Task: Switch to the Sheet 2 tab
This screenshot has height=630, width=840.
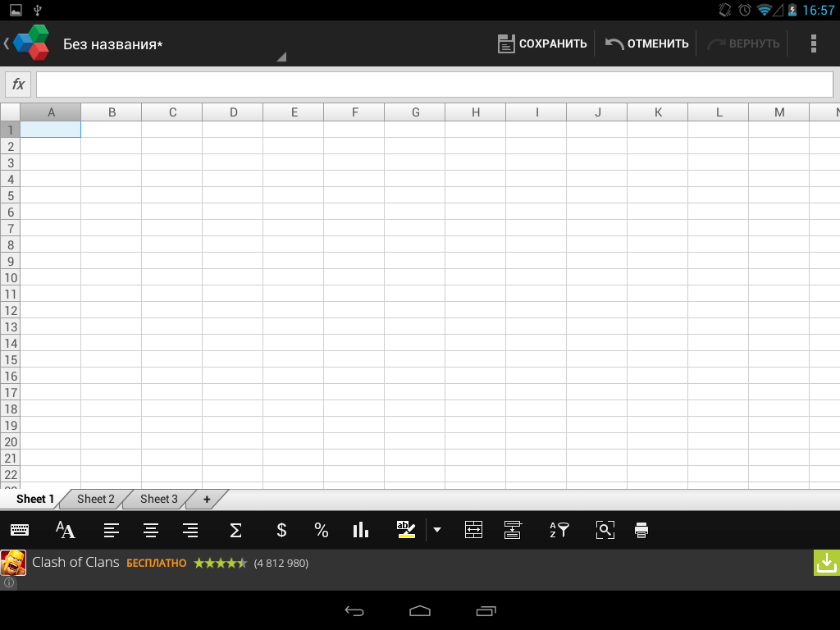Action: coord(96,499)
